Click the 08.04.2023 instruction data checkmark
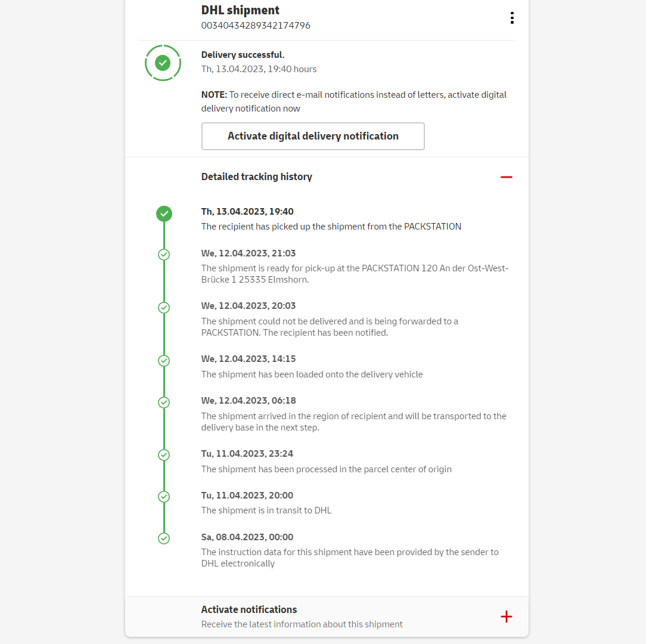 click(x=164, y=538)
